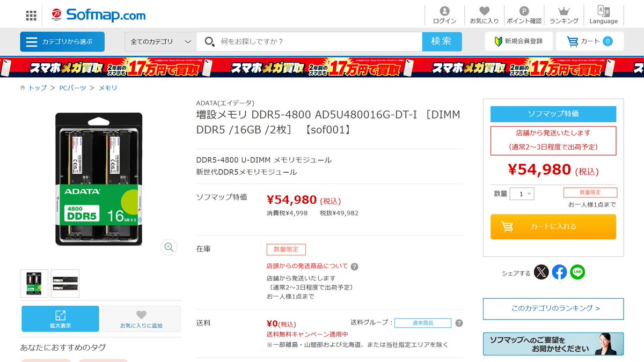644x362 pixels.
Task: Click ソフマップへのご要望をお聞かせください banner
Action: click(x=553, y=344)
